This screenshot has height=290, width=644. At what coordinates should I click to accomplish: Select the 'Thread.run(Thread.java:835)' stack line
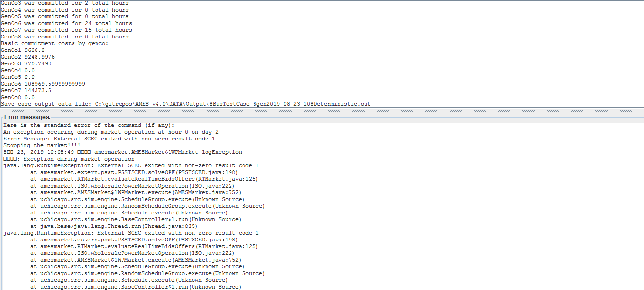click(114, 226)
